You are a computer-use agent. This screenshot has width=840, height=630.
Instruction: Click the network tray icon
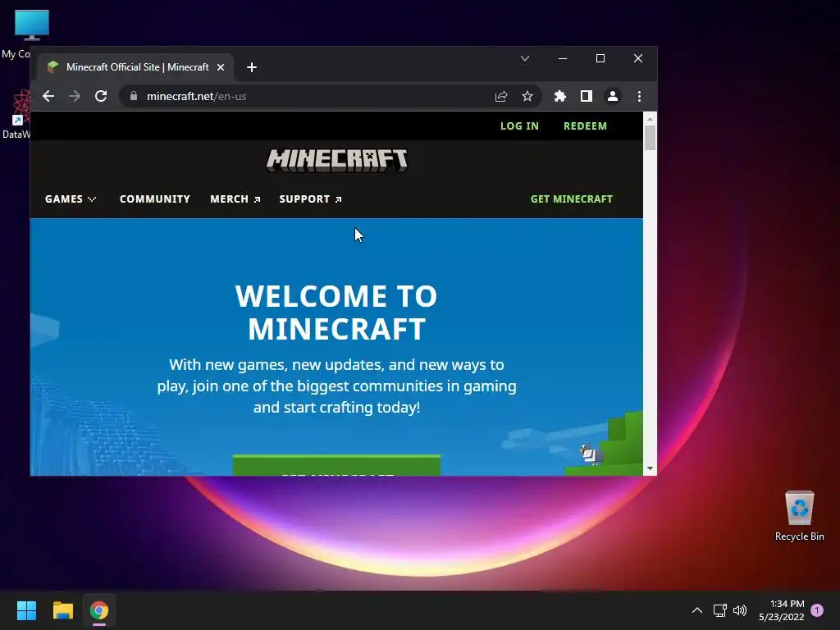(x=719, y=610)
